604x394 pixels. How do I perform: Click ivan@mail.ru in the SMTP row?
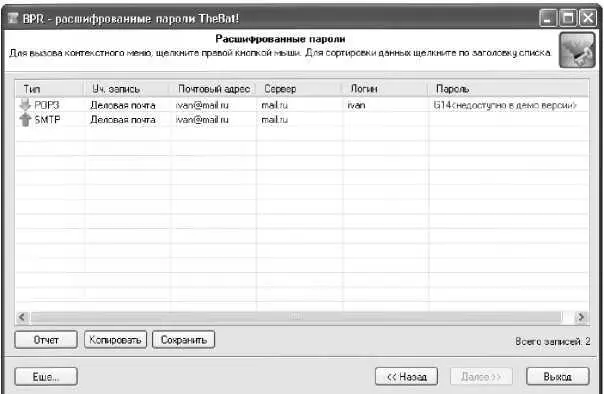tap(202, 120)
